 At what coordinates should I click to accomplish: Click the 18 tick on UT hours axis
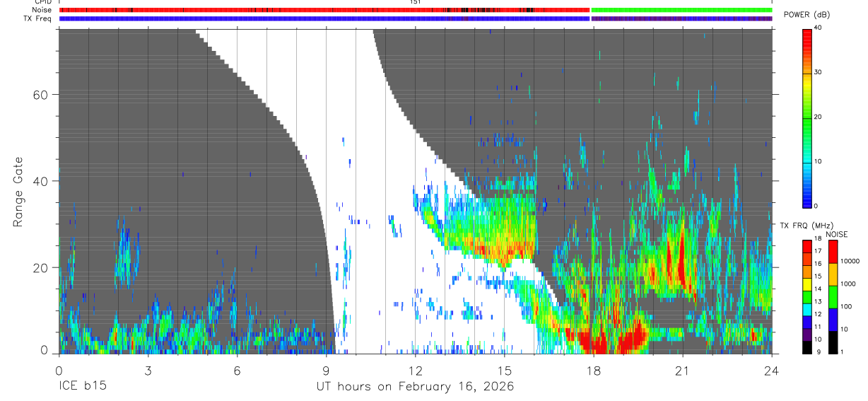[x=594, y=371]
